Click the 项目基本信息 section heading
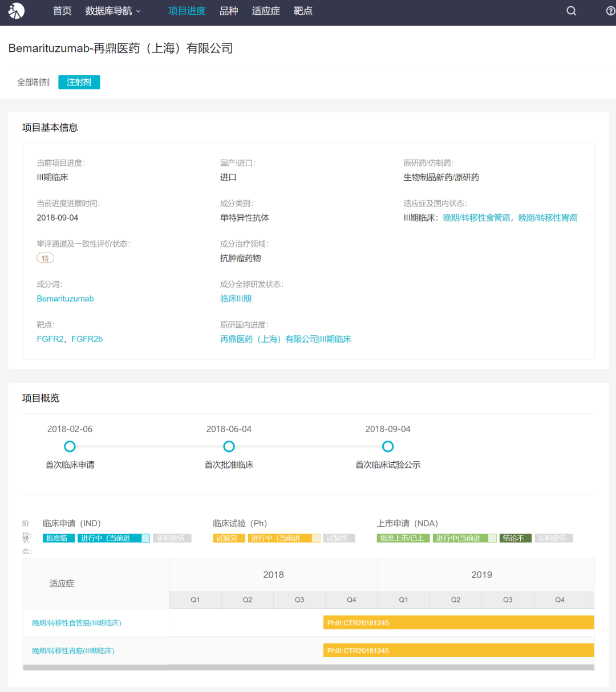Screen dimensions: 616x692 click(x=50, y=128)
